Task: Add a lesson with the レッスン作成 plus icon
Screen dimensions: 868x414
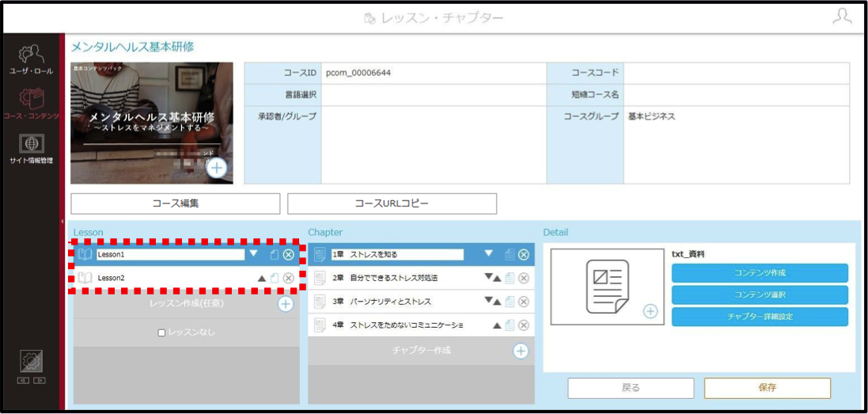Action: coord(285,304)
